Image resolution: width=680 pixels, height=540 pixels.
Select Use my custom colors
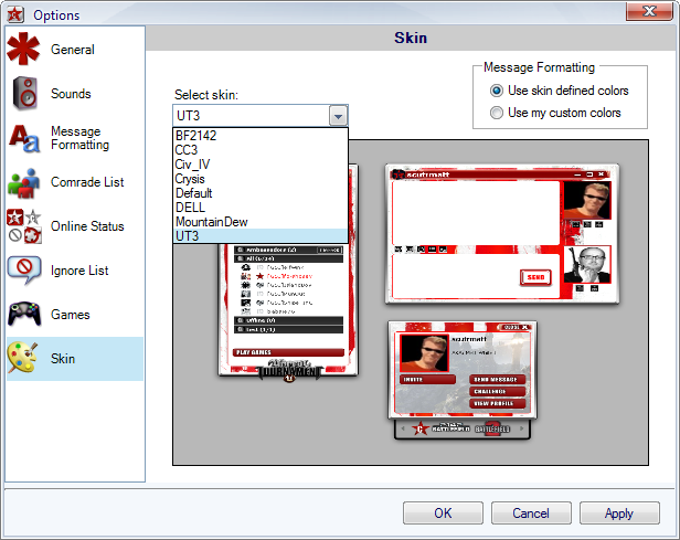click(x=556, y=113)
